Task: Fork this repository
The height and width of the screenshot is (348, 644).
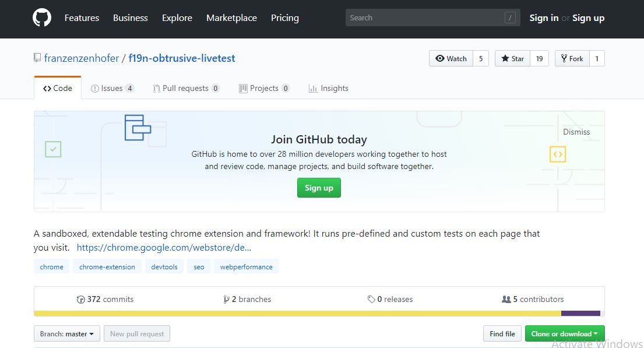Action: tap(572, 58)
